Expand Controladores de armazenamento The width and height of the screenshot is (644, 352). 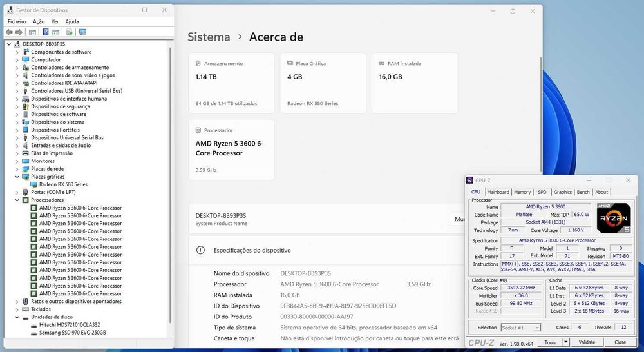coord(17,68)
